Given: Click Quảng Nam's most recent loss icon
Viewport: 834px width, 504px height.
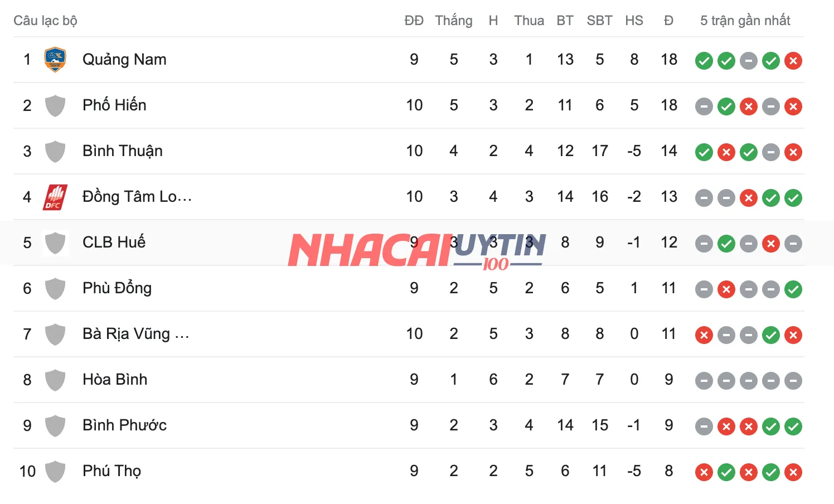Looking at the screenshot, I should 793,61.
